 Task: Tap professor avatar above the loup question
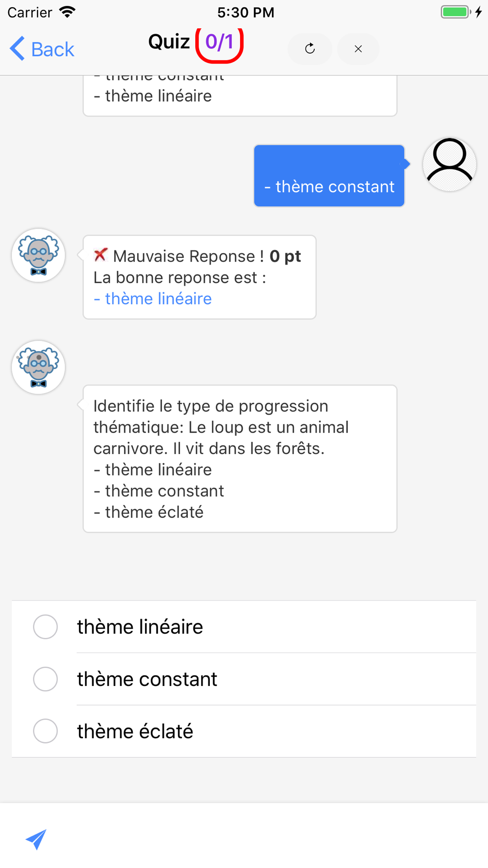pyautogui.click(x=39, y=368)
